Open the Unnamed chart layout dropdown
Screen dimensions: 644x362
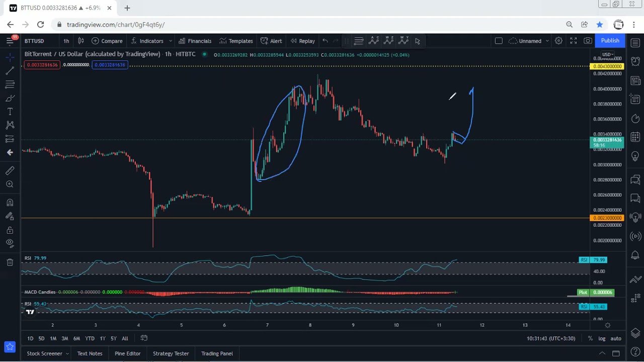pyautogui.click(x=528, y=41)
